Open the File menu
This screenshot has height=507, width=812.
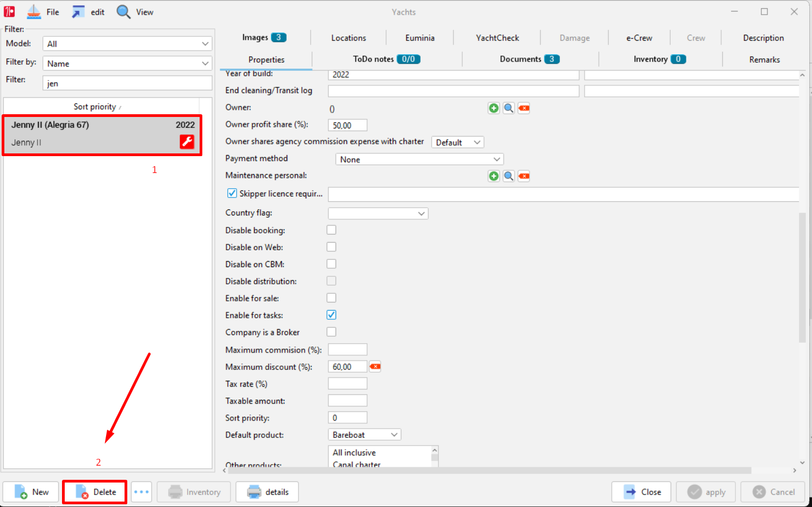click(x=44, y=12)
